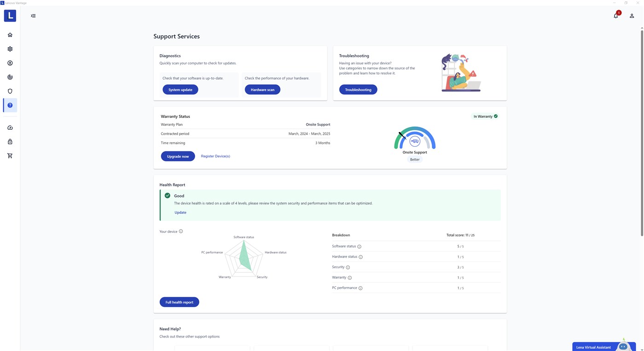Open the System update download icon in sidebar
Viewport: 644px width, 351px height.
[x=10, y=63]
